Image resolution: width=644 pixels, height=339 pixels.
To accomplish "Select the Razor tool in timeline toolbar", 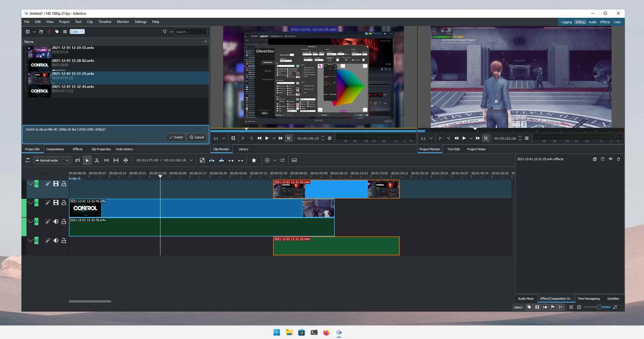I will click(x=97, y=160).
